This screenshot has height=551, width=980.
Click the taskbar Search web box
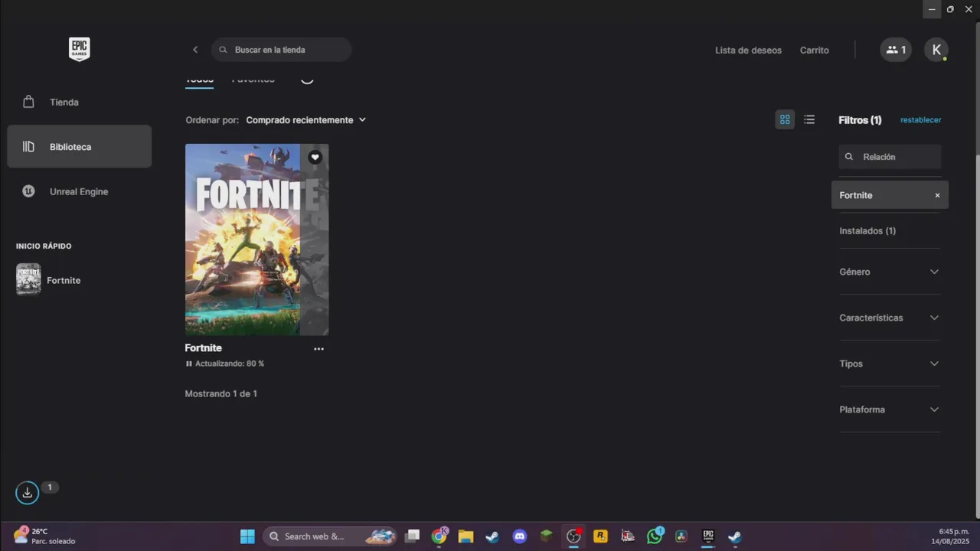[331, 536]
